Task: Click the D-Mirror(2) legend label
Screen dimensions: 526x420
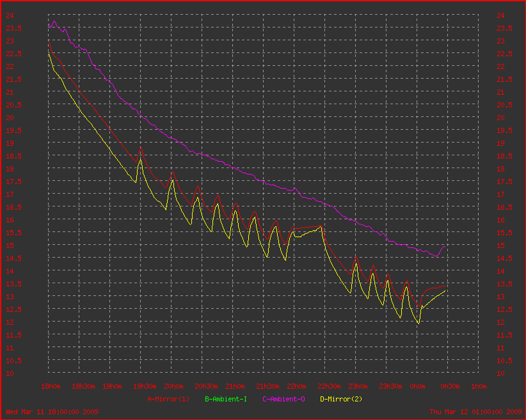Action: click(341, 399)
